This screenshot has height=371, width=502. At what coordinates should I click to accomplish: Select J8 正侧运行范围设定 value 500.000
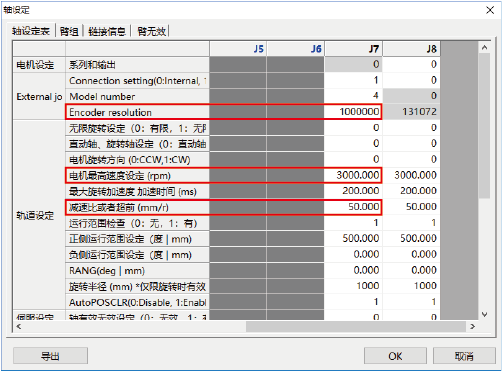(x=411, y=239)
